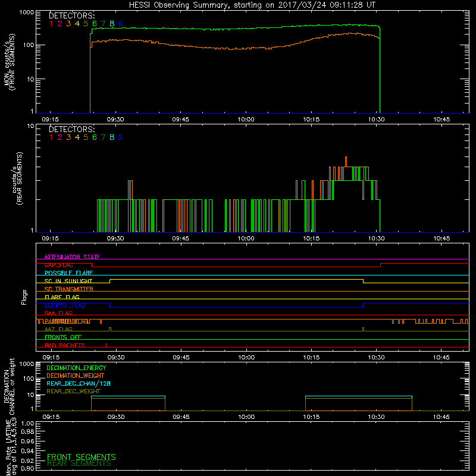
Task: Click 10:00 tick under front segments plot
Action: coord(246,120)
